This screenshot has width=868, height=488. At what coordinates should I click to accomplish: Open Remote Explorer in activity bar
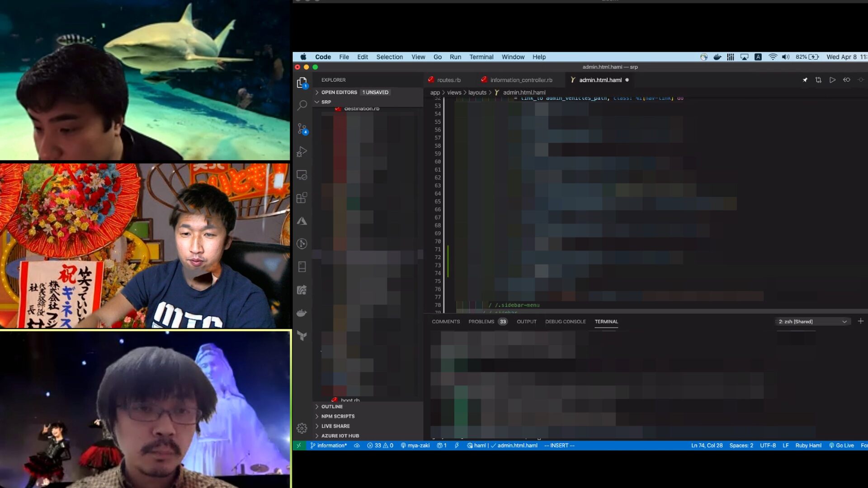pos(302,175)
